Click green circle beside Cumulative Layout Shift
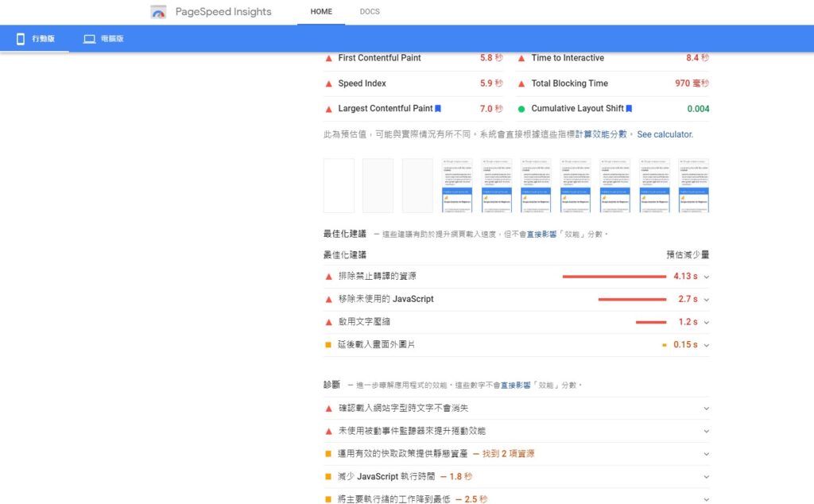Viewport: 814px width, 504px height. (521, 109)
